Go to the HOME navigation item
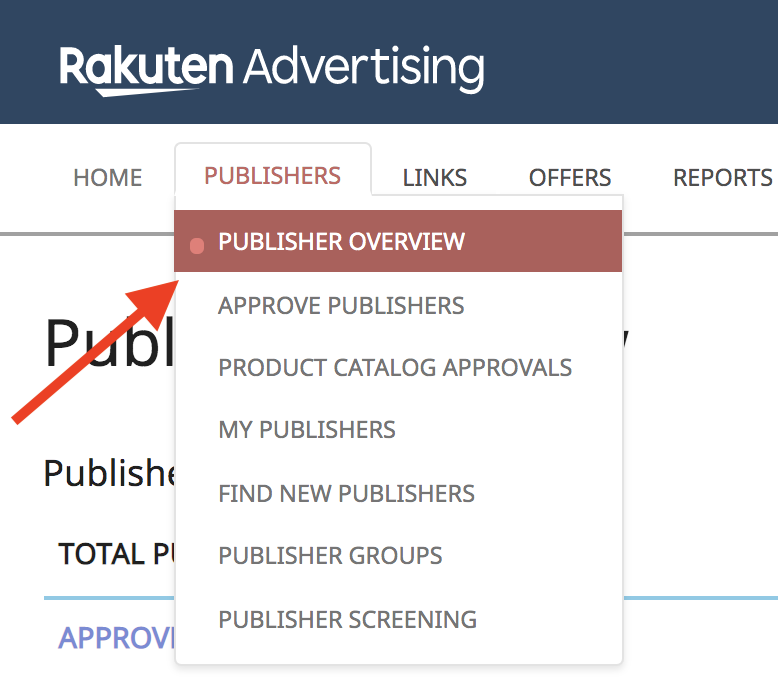778x682 pixels. coord(107,178)
